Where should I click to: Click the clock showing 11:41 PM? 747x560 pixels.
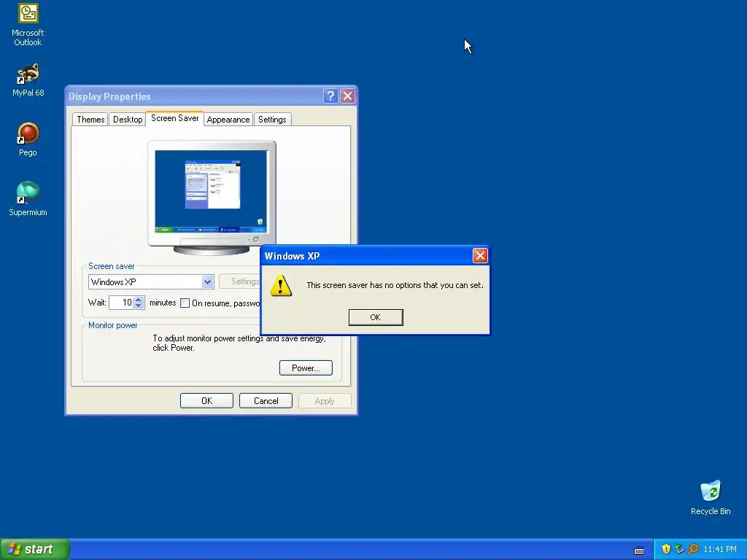coord(719,549)
